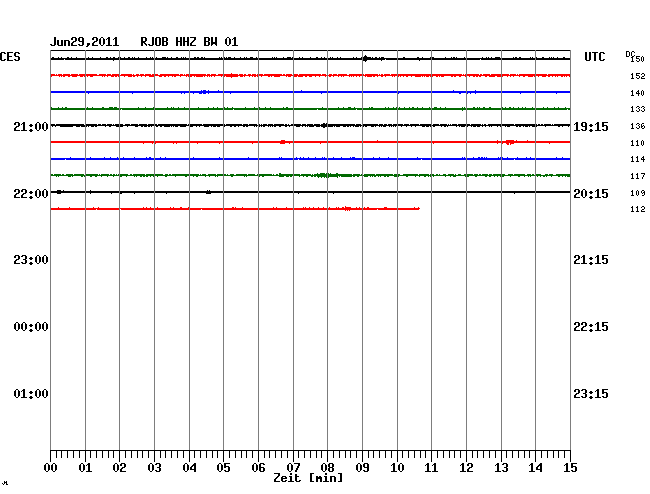Click the 22:15 UTC time label
This screenshot has width=650, height=494.
[x=591, y=327]
